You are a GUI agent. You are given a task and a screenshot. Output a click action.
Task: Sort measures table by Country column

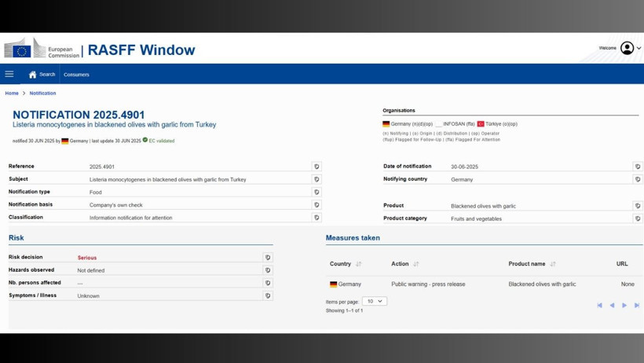359,264
